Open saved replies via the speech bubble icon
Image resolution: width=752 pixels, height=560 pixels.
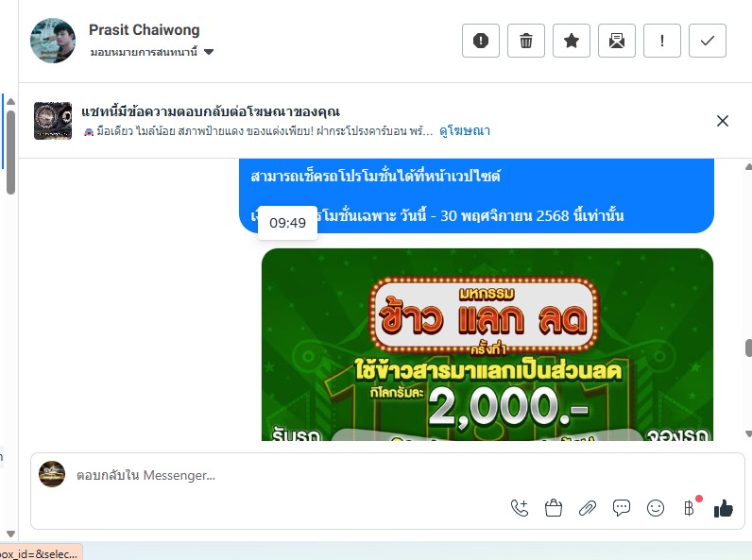(622, 508)
